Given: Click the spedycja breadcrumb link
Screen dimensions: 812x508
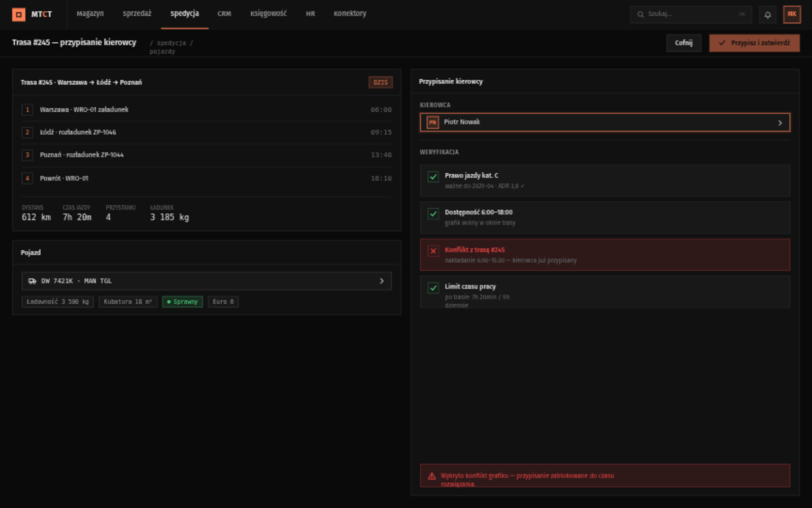Looking at the screenshot, I should (x=172, y=43).
